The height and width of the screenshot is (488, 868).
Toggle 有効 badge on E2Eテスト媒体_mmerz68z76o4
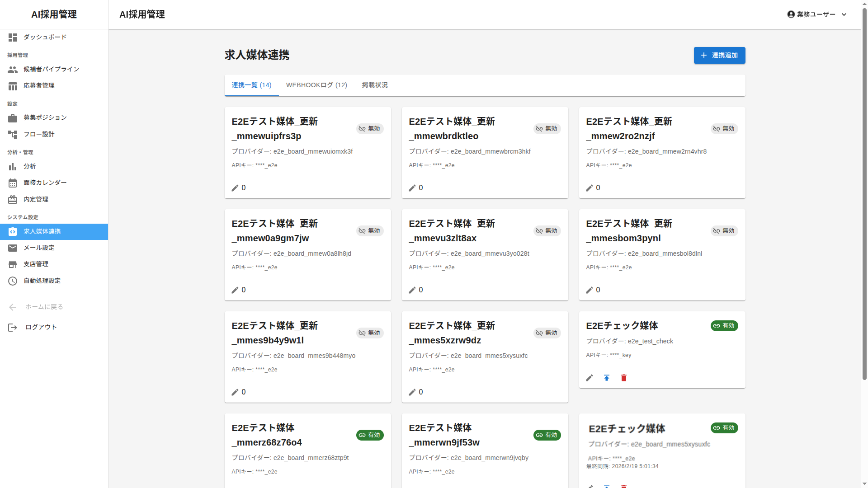(x=369, y=435)
